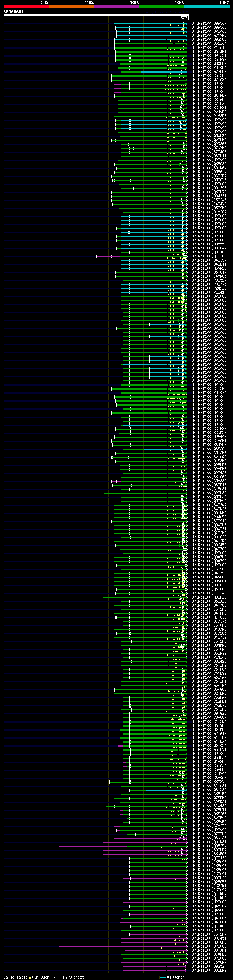Click the green ~80% identity legend bar
233x980 pixels.
[x=162, y=7]
